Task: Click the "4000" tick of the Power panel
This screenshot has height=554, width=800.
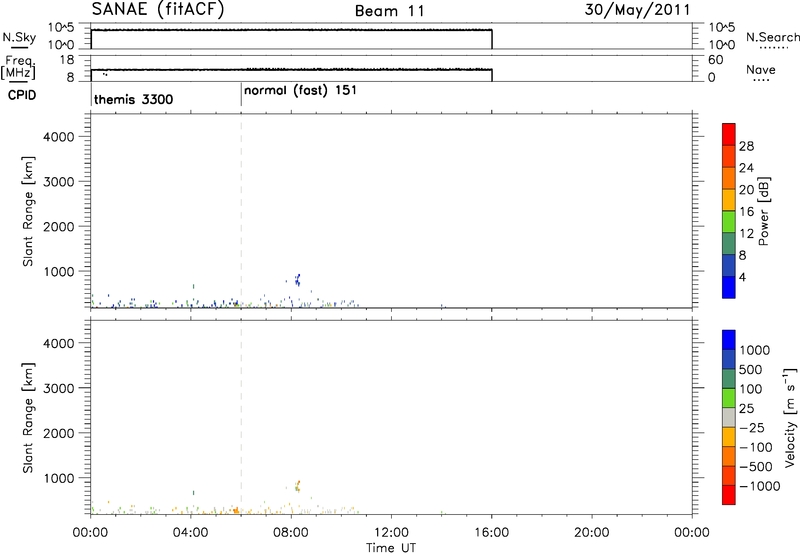Action: pos(59,137)
